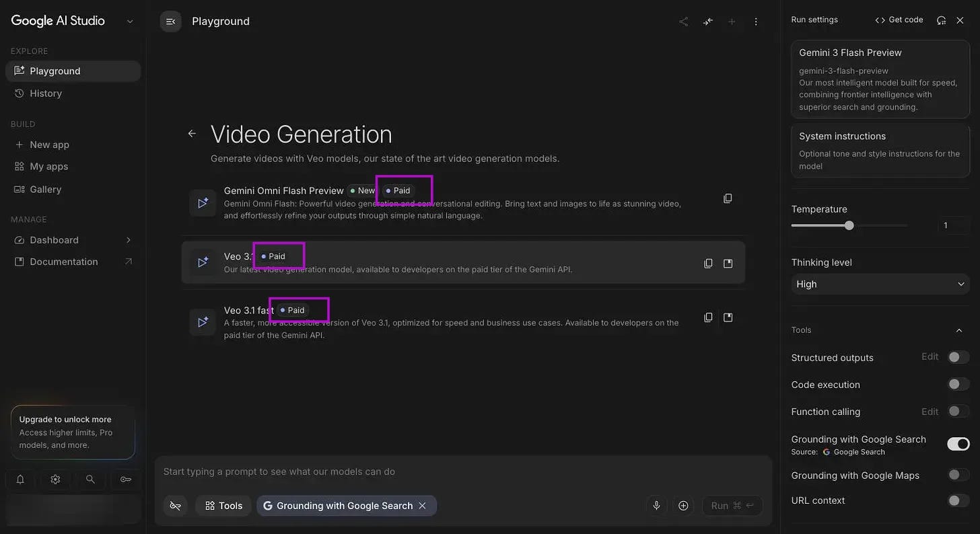Turn on Grounding with Google Maps

pos(958,475)
